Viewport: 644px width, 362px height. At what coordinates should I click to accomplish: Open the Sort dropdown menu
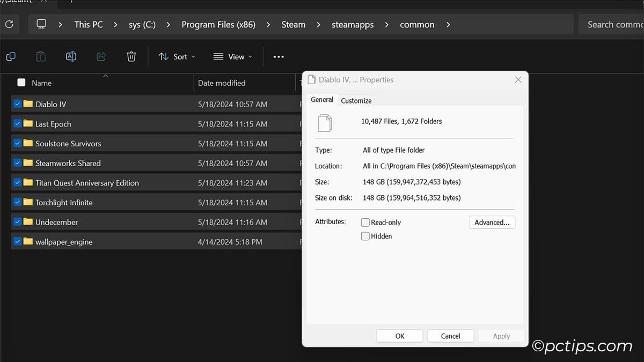pyautogui.click(x=177, y=56)
